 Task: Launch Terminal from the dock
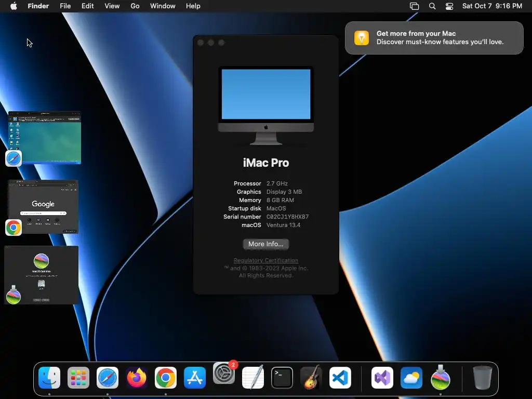click(x=282, y=378)
